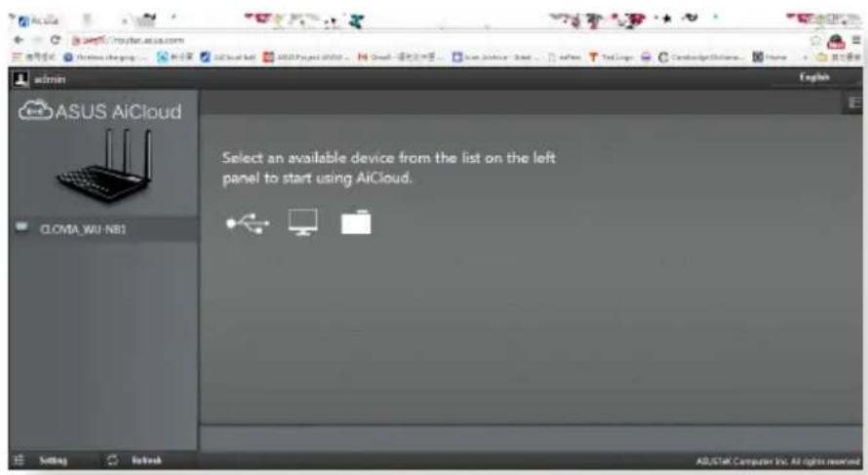This screenshot has height=475, width=868.
Task: Click the admin user avatar icon
Action: tap(20, 79)
